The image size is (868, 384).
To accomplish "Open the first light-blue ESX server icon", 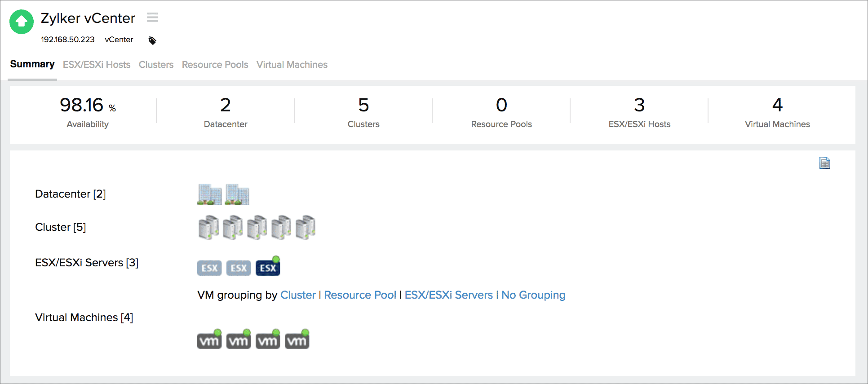I will [x=209, y=268].
